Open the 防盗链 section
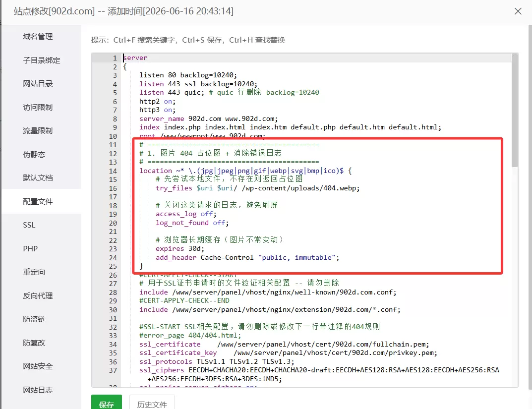 point(34,319)
